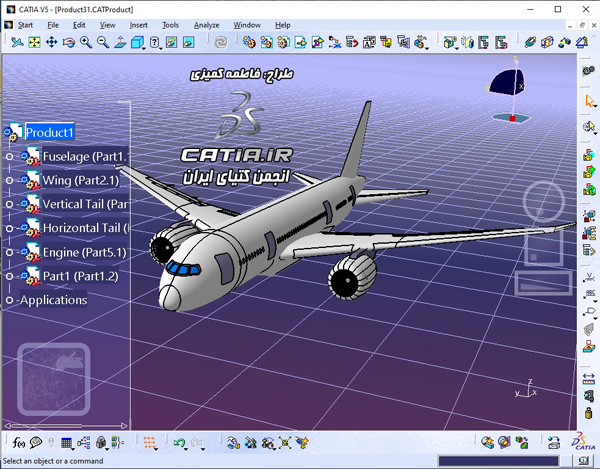The height and width of the screenshot is (469, 600).
Task: Open the Insert menu
Action: tap(138, 25)
